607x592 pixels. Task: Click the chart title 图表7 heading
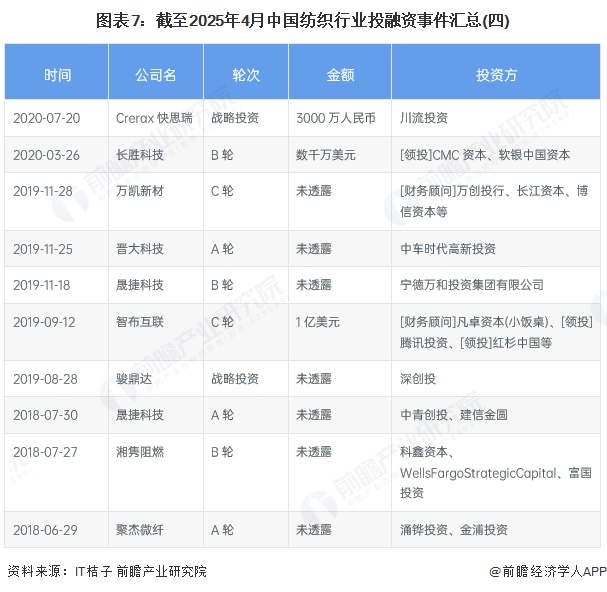tap(302, 21)
